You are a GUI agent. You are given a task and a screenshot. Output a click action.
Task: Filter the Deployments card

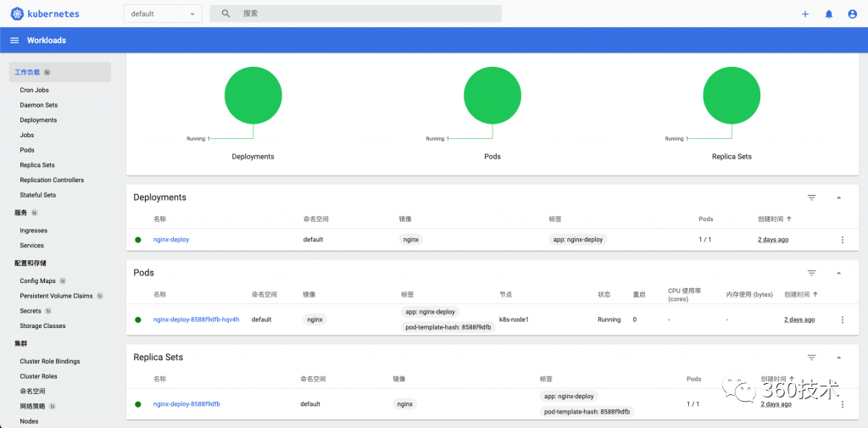[811, 197]
